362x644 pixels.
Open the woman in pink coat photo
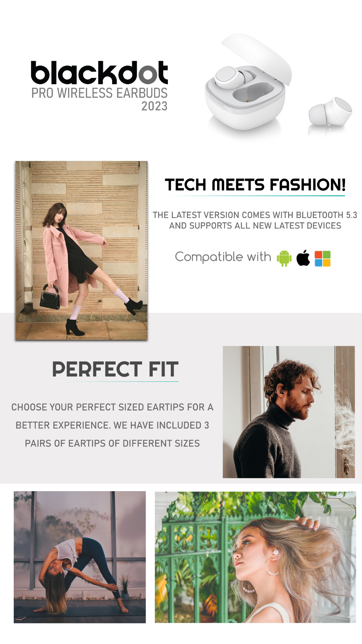click(81, 251)
